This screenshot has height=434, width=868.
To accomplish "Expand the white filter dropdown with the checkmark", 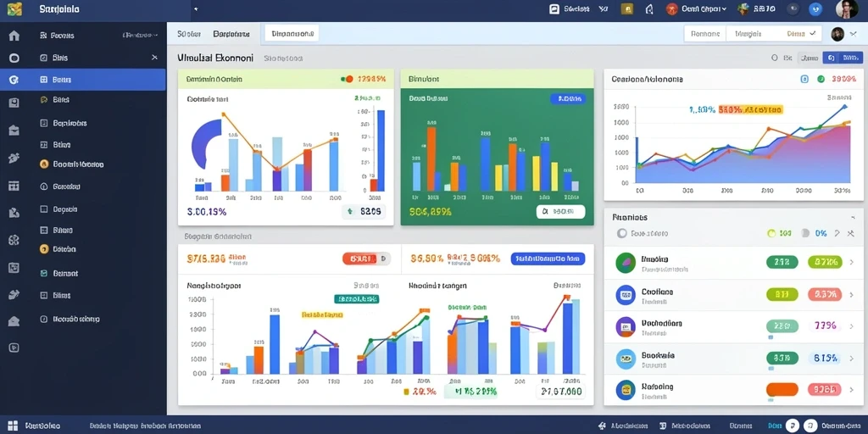I will [x=774, y=34].
